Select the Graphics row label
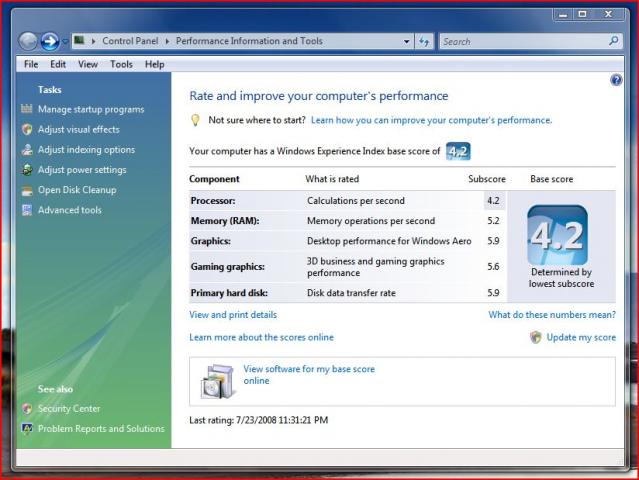Screen dimensions: 639x480 [210, 241]
